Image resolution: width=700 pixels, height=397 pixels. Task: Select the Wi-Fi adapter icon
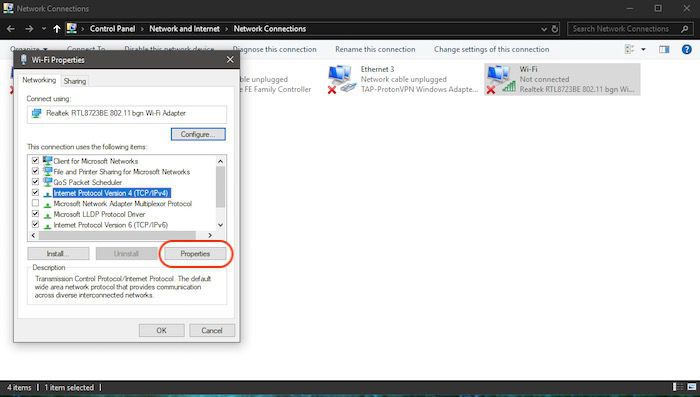tap(501, 79)
